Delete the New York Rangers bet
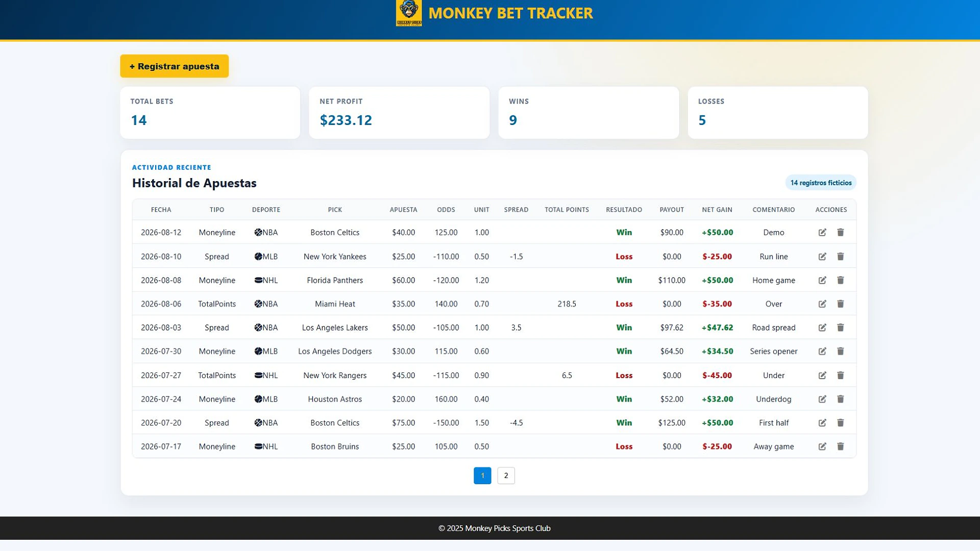Viewport: 980px width, 551px height. [x=841, y=375]
